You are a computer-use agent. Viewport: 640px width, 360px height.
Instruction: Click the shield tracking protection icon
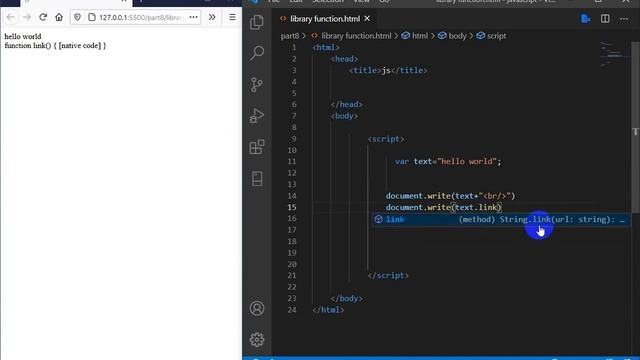pyautogui.click(x=78, y=17)
